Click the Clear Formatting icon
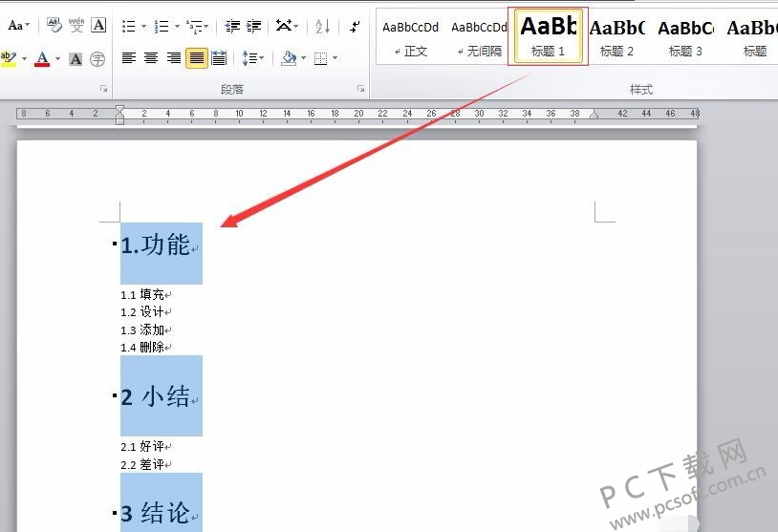The image size is (778, 532). (54, 25)
